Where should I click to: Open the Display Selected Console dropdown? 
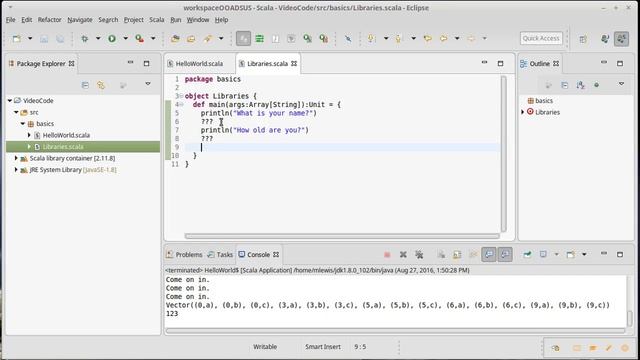(x=556, y=255)
